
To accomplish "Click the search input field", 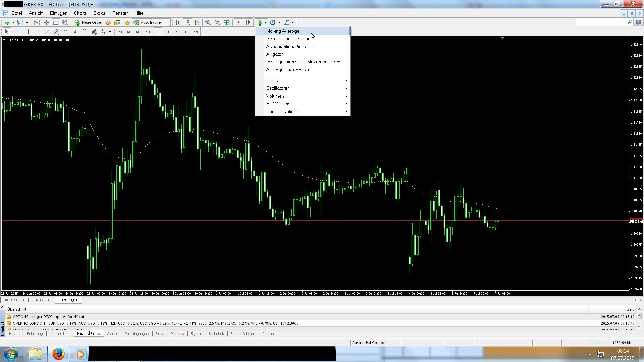I will coord(600,22).
